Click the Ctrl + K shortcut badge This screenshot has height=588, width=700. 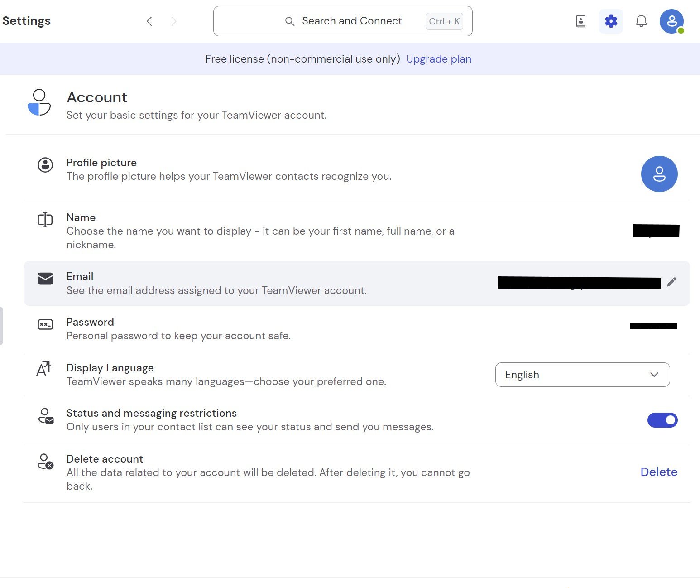pos(444,21)
